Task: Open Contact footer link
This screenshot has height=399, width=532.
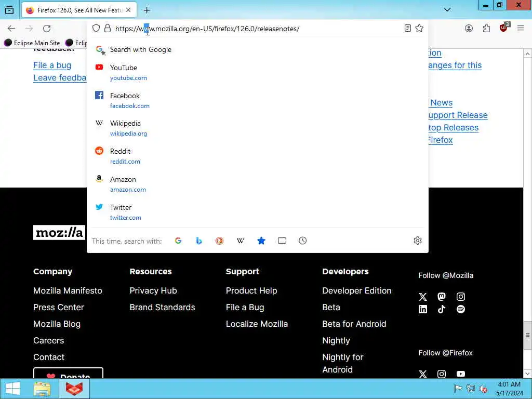Action: [49, 357]
